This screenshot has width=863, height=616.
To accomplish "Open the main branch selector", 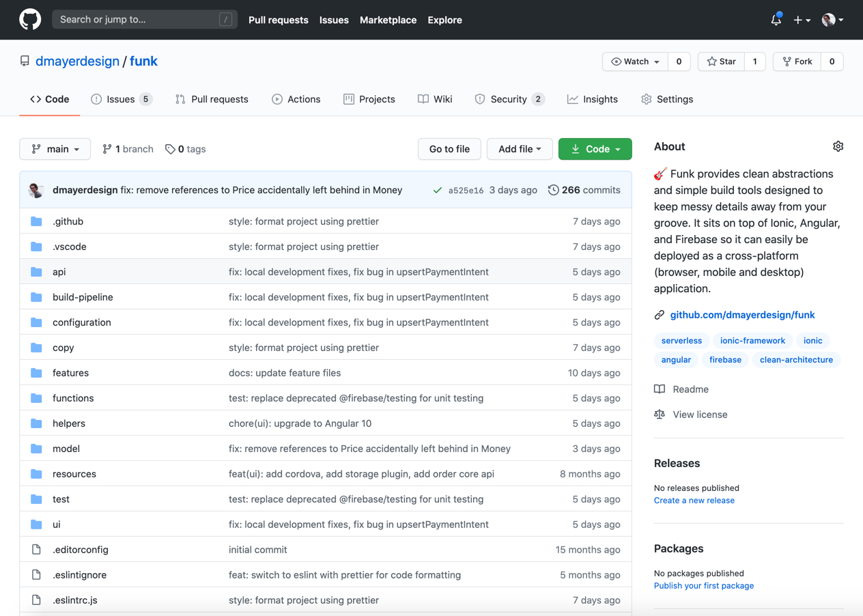I will click(x=55, y=149).
